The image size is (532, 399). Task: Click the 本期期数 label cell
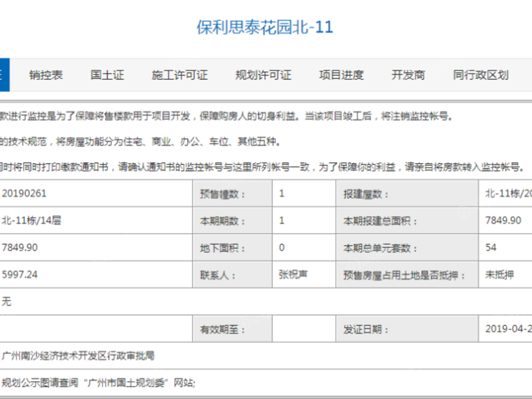click(232, 221)
